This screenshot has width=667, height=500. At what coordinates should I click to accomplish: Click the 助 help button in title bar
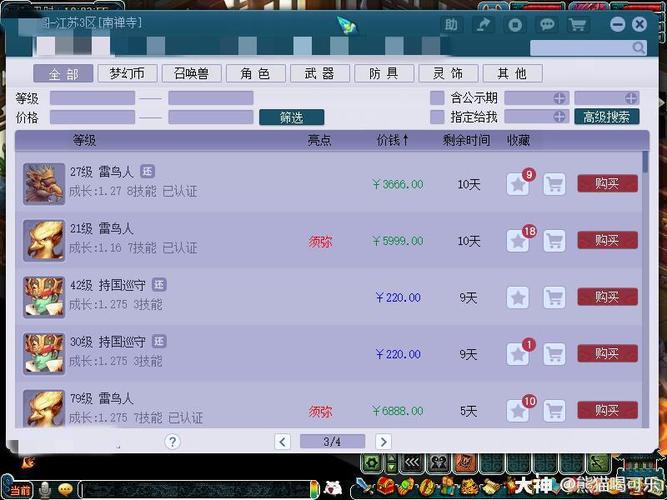pos(452,25)
